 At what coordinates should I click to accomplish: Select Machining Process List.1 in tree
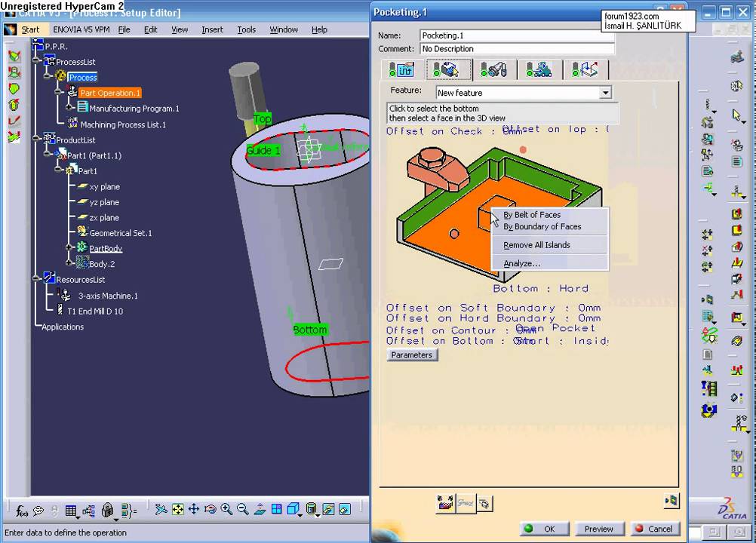pyautogui.click(x=123, y=124)
